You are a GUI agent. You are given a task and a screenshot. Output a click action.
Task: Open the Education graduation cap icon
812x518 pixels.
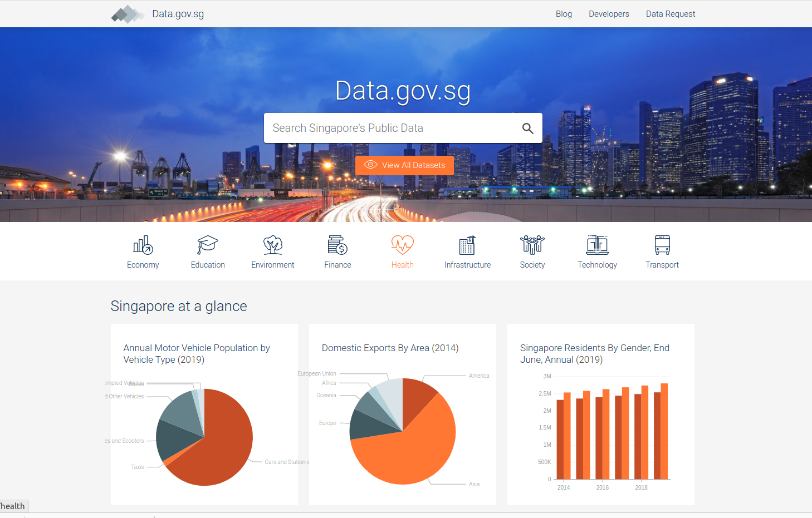click(208, 245)
